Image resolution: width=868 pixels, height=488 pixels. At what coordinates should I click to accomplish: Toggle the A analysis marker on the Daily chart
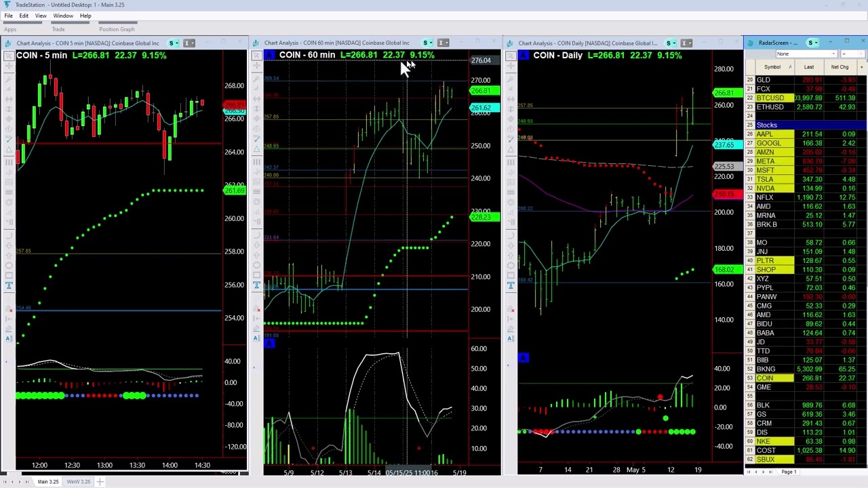click(511, 338)
